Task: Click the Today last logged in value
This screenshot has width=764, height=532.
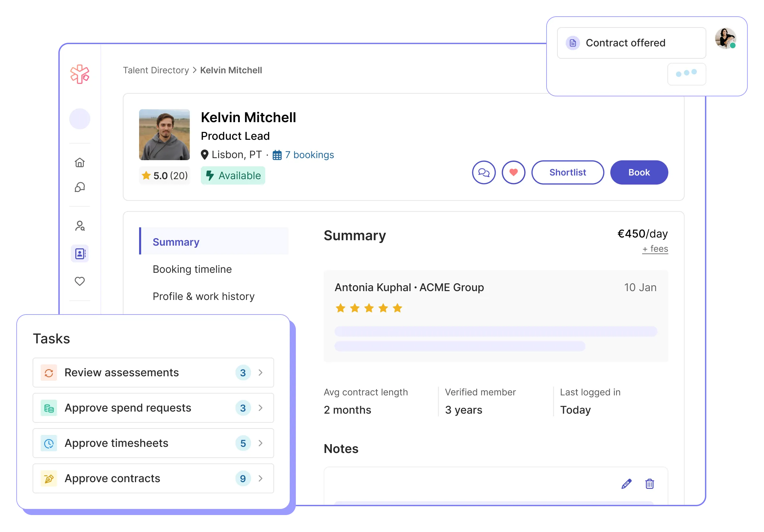Action: tap(575, 410)
